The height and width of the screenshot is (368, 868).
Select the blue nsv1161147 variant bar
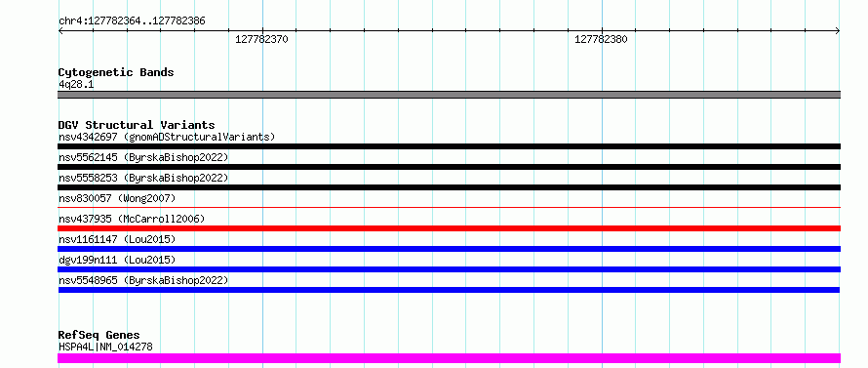449,249
